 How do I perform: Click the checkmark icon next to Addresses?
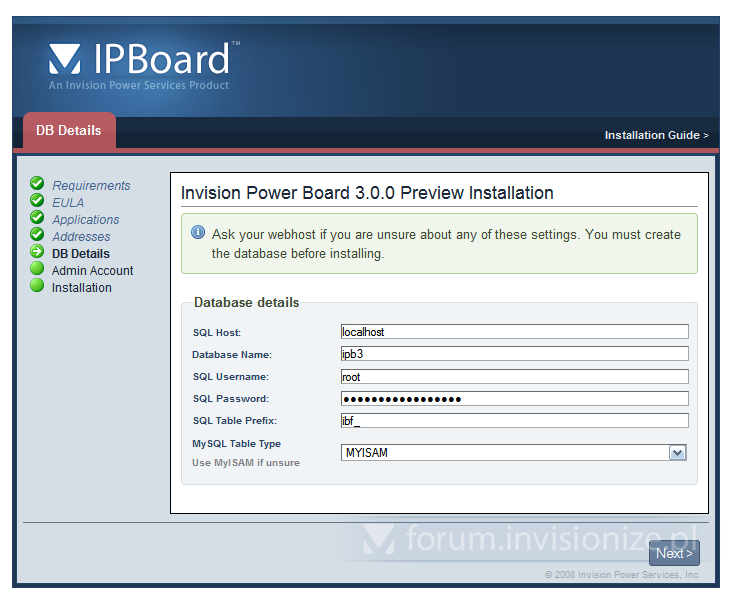37,235
